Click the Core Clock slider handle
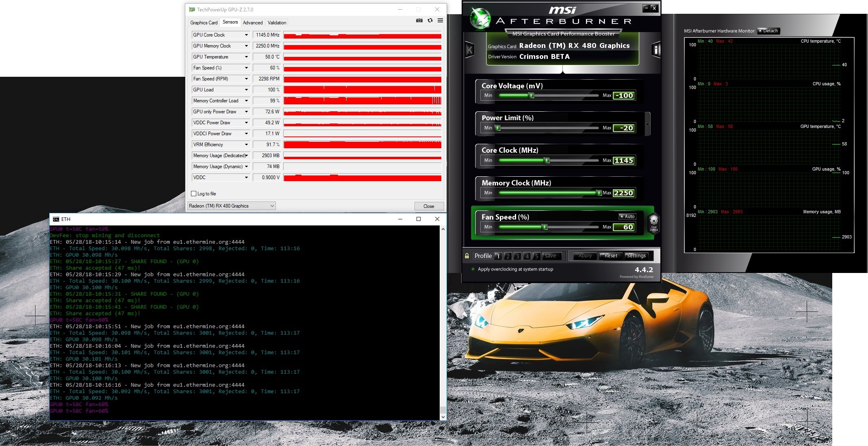Image resolution: width=868 pixels, height=446 pixels. [547, 160]
